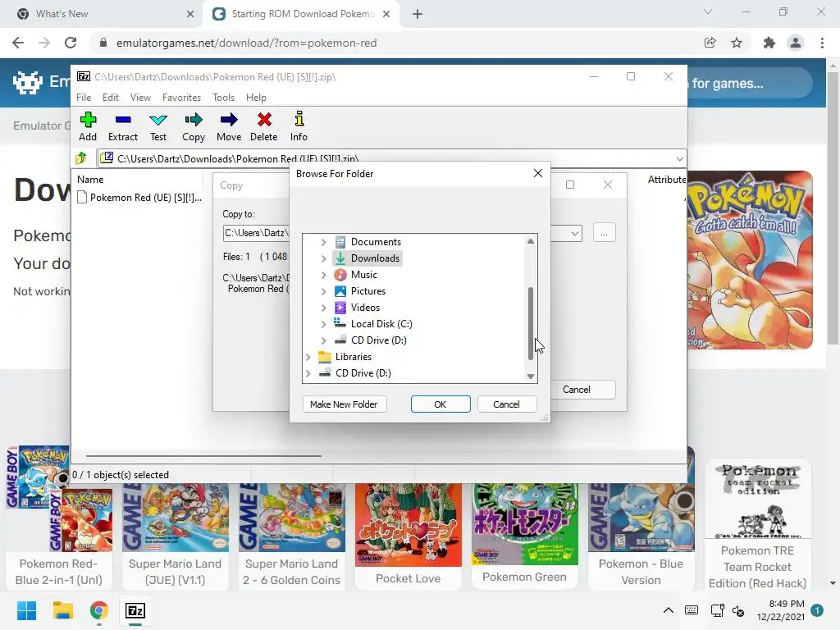
Task: Click the folder tree scrollbar thumb
Action: 531,323
